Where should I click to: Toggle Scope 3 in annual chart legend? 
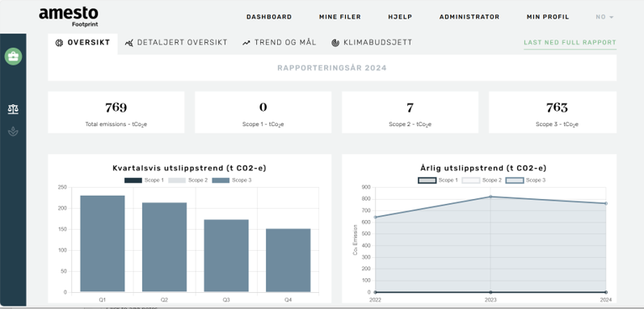point(525,180)
